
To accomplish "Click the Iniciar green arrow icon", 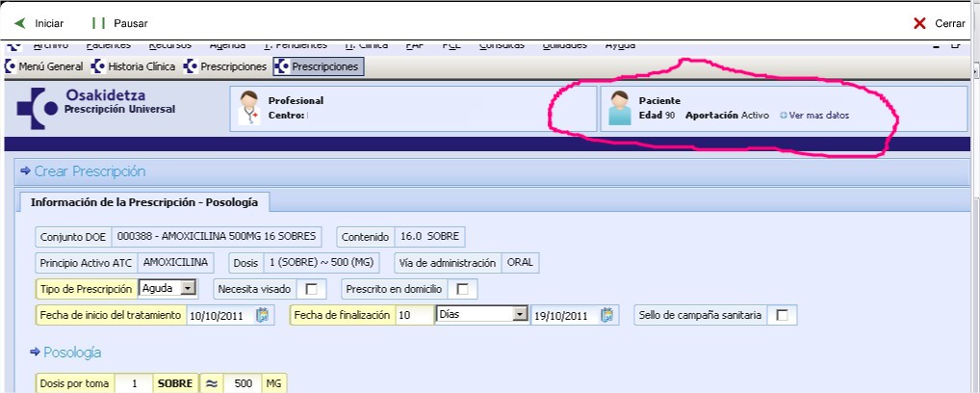I will click(x=19, y=22).
